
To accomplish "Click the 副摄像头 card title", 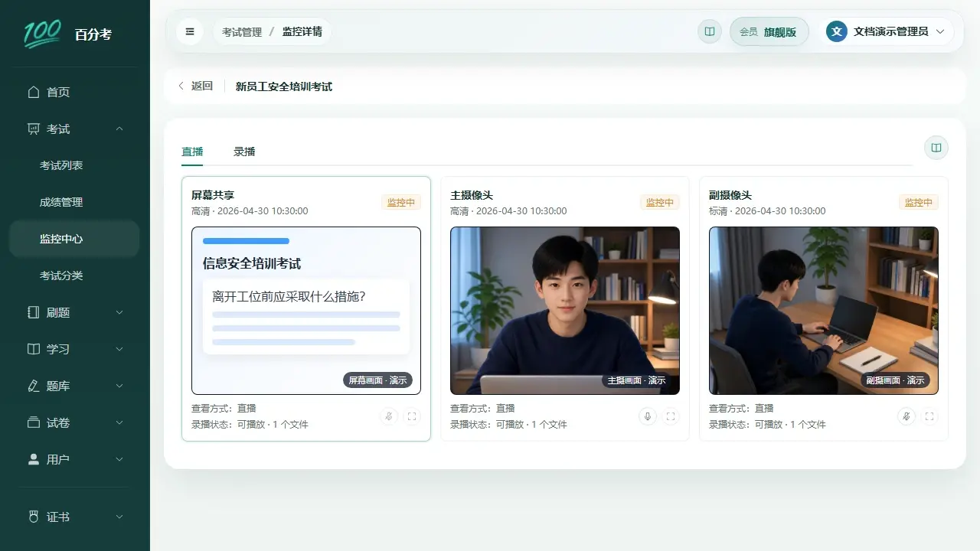I will (730, 195).
